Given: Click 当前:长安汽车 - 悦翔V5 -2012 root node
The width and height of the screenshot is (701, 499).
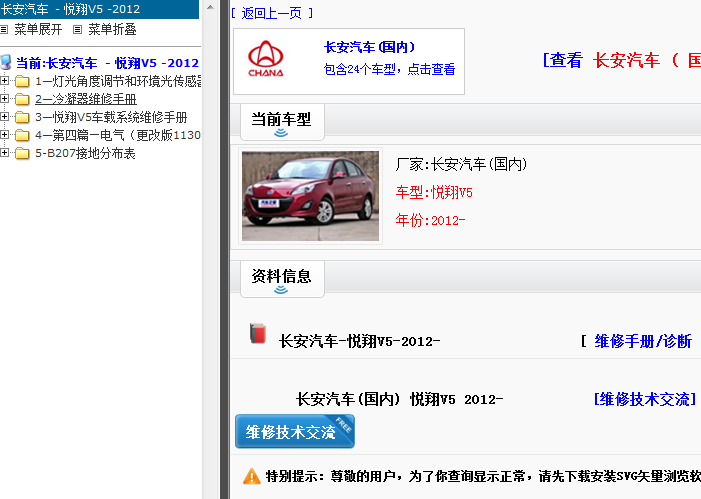Looking at the screenshot, I should (107, 63).
